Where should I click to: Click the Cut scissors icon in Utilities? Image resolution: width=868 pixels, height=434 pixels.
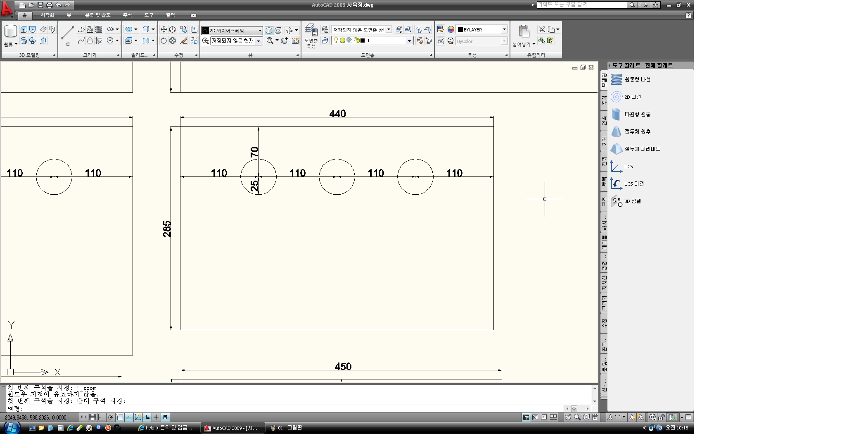541,29
